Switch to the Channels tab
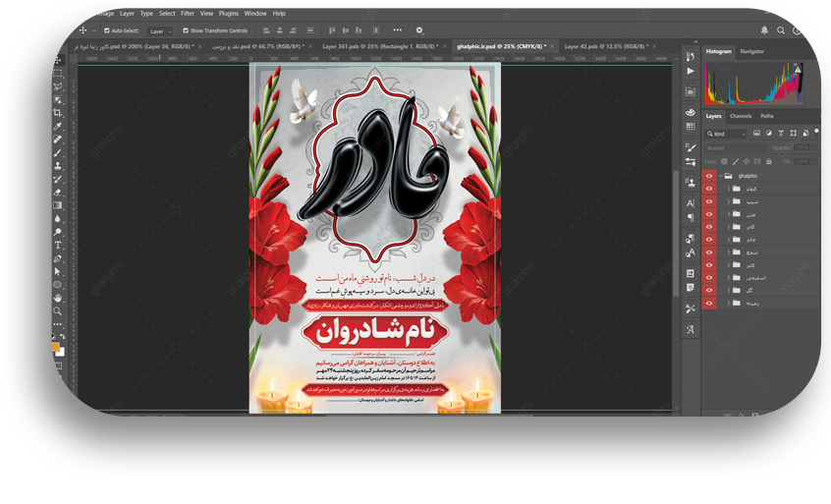This screenshot has width=831, height=504. click(741, 116)
